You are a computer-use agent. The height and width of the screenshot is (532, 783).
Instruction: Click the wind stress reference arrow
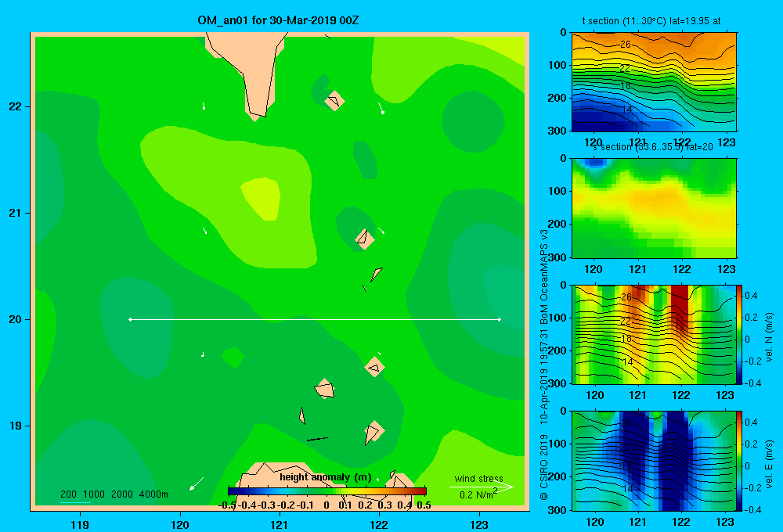pyautogui.click(x=482, y=487)
